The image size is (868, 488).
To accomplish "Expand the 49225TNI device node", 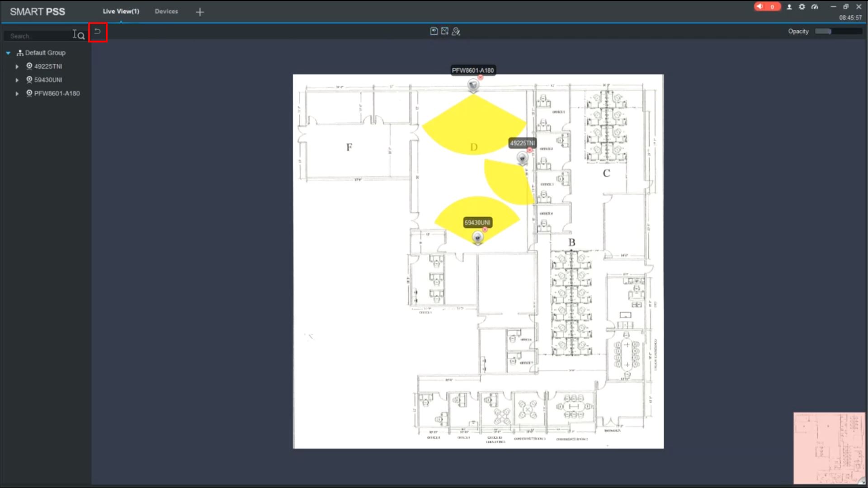I will click(x=17, y=66).
